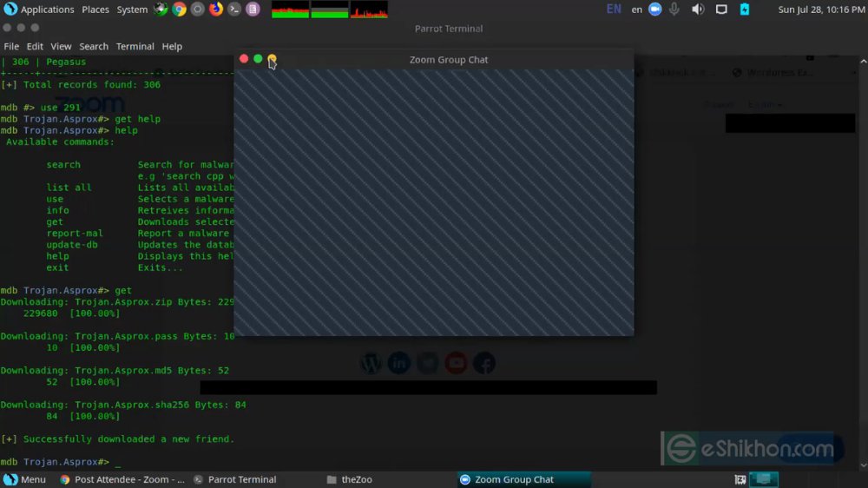Viewport: 868px width, 488px height.
Task: Click the terminal prompt cursor line
Action: pyautogui.click(x=61, y=462)
